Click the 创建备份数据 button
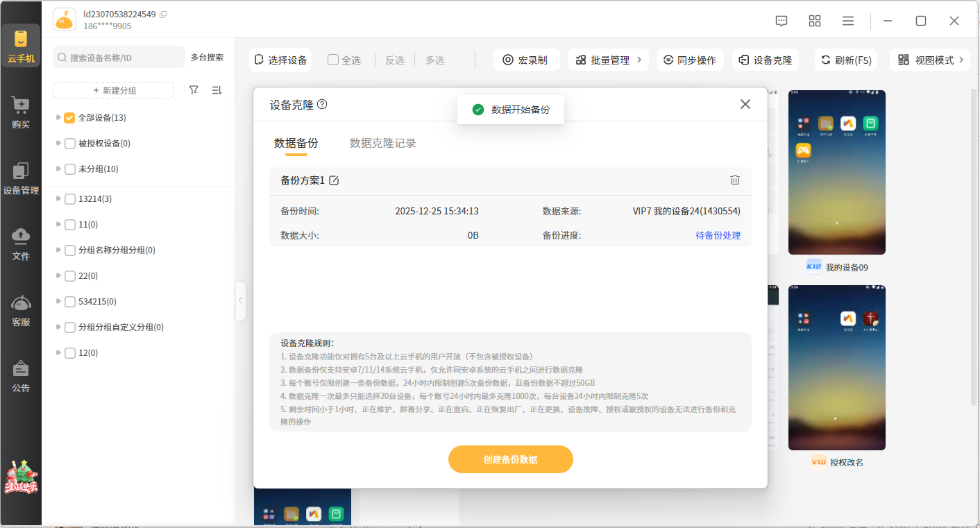 coord(510,459)
